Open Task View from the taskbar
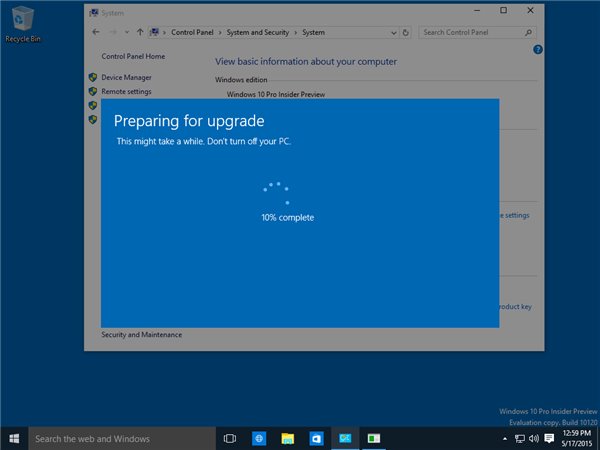 (x=229, y=438)
